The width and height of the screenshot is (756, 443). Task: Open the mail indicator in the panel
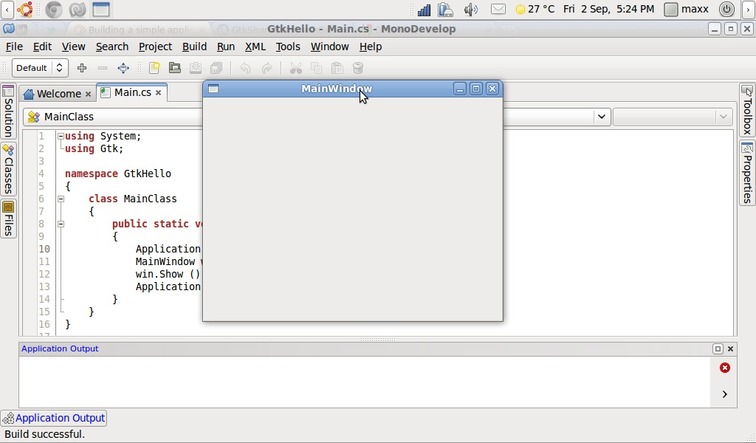pos(498,9)
